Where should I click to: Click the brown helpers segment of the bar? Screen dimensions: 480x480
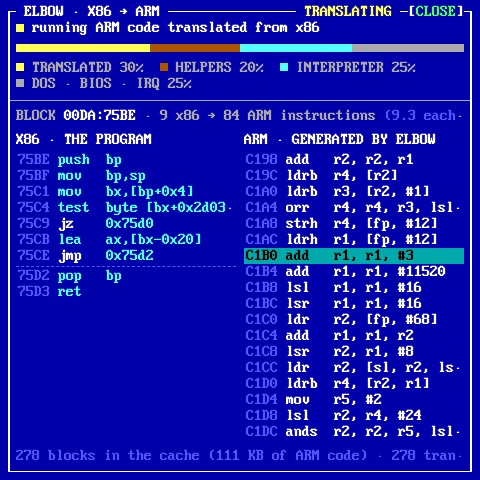pos(195,48)
